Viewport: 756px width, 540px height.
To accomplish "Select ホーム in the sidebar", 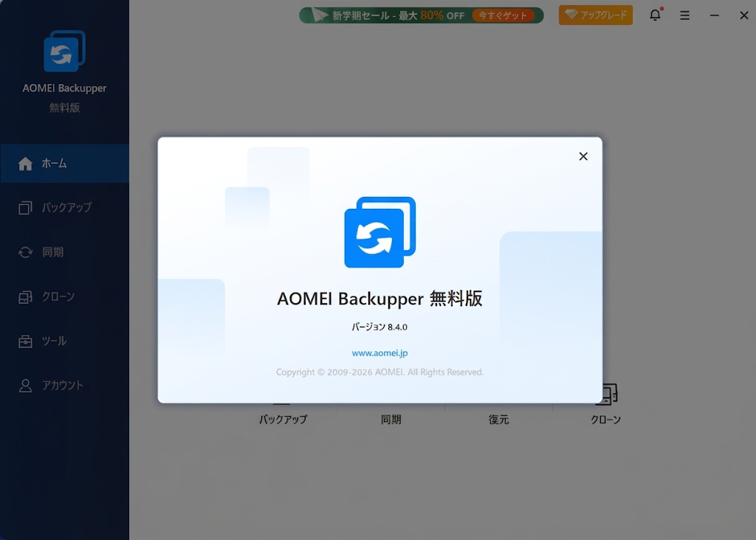I will click(x=65, y=163).
